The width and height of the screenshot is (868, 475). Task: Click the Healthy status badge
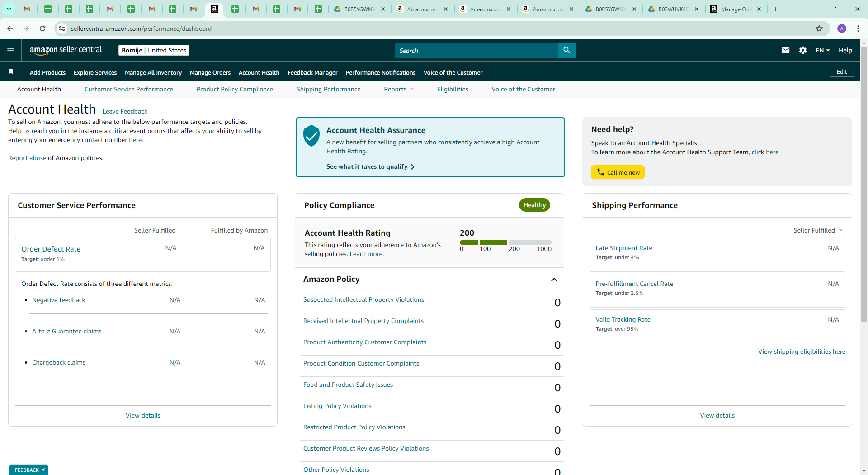(x=534, y=205)
